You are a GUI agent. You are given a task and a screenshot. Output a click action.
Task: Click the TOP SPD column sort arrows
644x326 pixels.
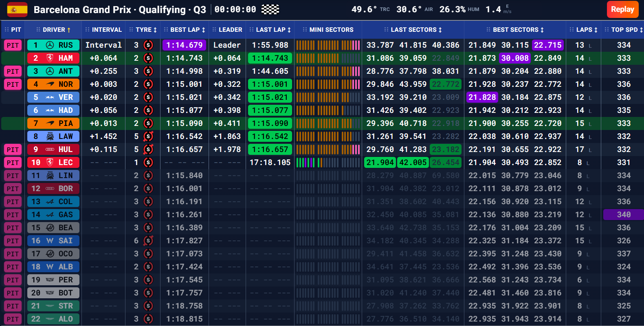pyautogui.click(x=641, y=30)
